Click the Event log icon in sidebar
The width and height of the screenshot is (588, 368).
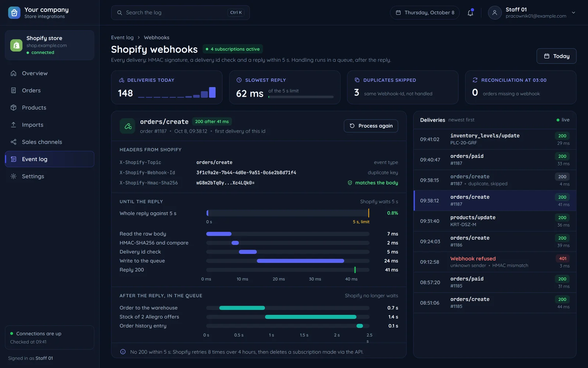click(x=14, y=159)
